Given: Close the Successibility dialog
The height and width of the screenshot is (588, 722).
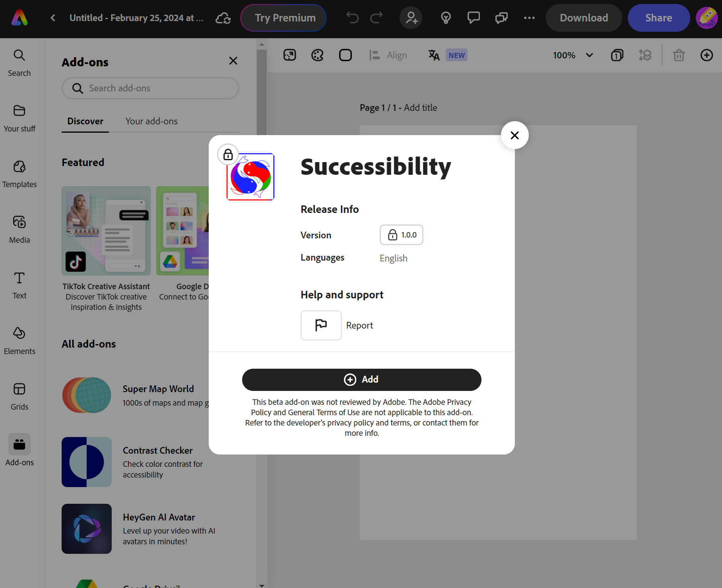Looking at the screenshot, I should coord(515,135).
